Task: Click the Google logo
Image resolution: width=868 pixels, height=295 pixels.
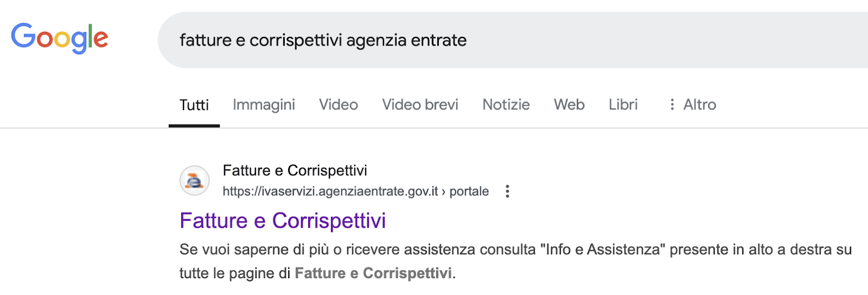Action: coord(60,38)
